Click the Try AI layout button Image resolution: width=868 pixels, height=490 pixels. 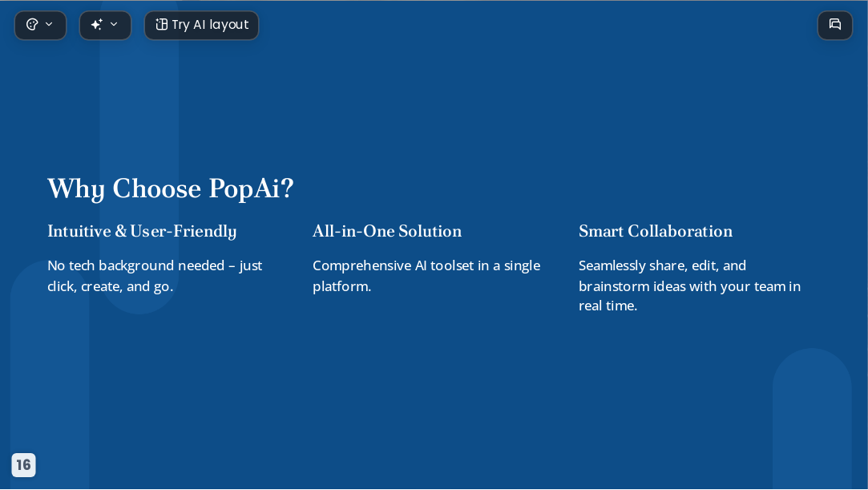201,26
